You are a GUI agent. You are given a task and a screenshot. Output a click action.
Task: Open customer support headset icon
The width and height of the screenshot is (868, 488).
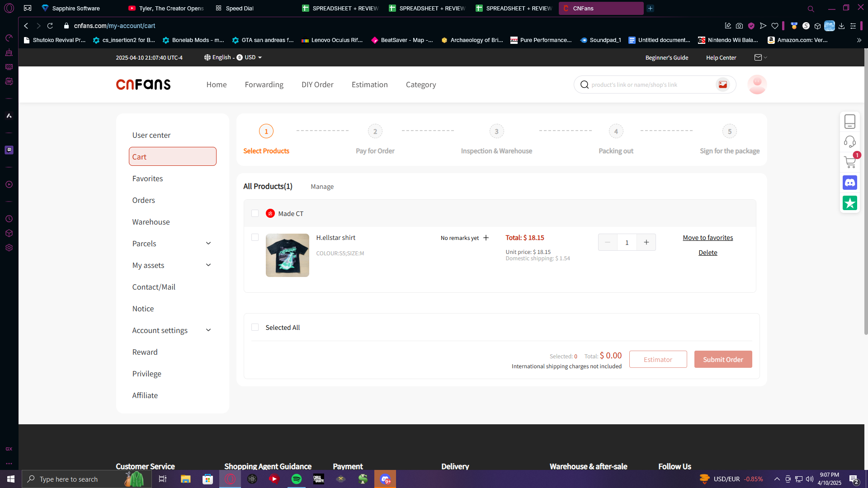(x=850, y=141)
